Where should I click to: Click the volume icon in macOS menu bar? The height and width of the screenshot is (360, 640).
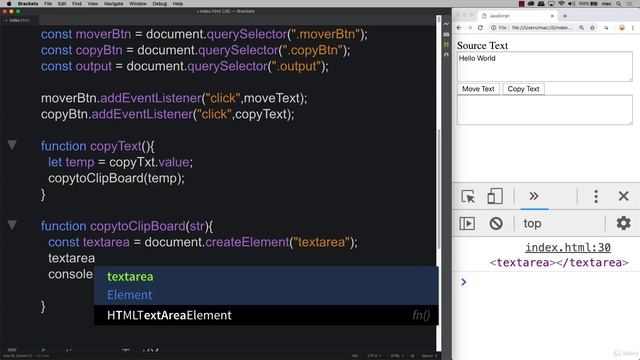click(572, 4)
